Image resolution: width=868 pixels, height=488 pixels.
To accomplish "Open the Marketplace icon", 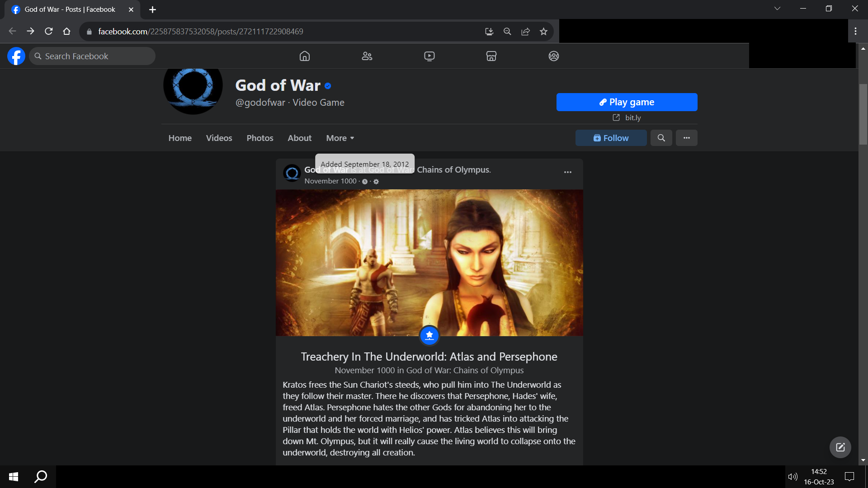I will click(491, 56).
